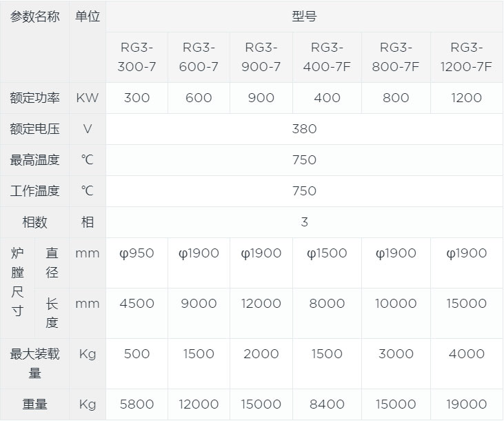Click the 参数名称 header cell
This screenshot has height=421, width=504.
pos(35,17)
